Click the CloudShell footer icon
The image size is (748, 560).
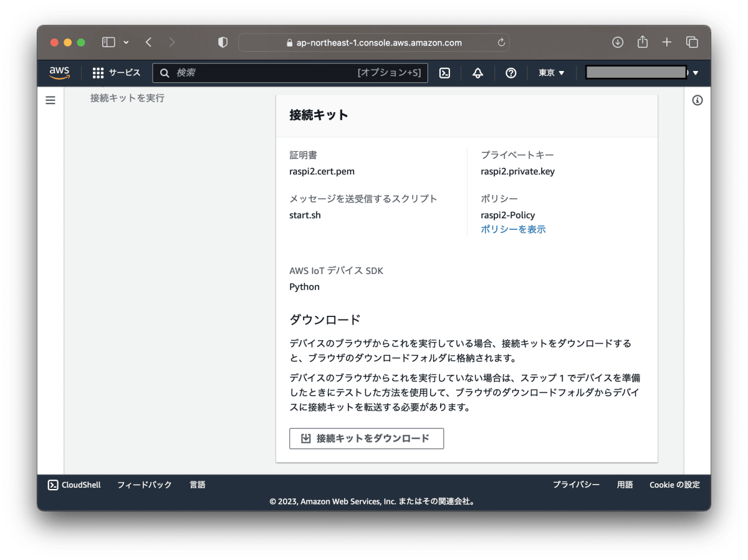(x=53, y=485)
